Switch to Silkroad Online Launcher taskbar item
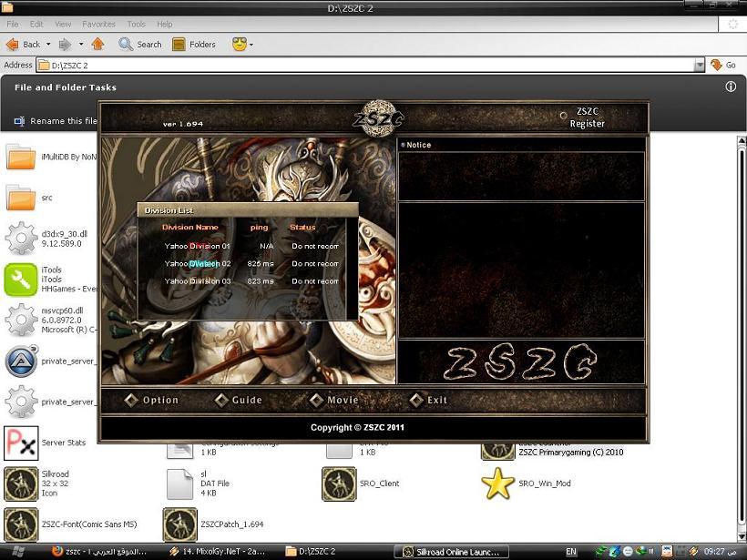This screenshot has width=747, height=560. (x=452, y=552)
